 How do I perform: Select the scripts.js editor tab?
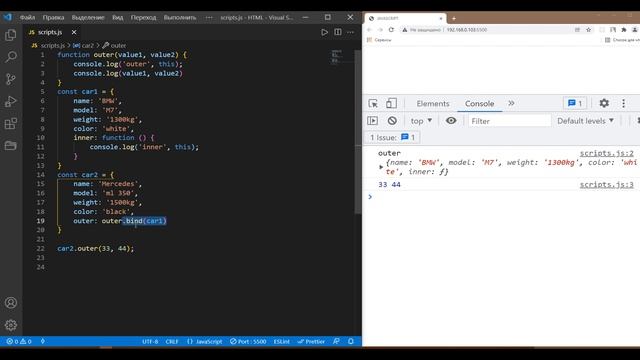coord(52,32)
